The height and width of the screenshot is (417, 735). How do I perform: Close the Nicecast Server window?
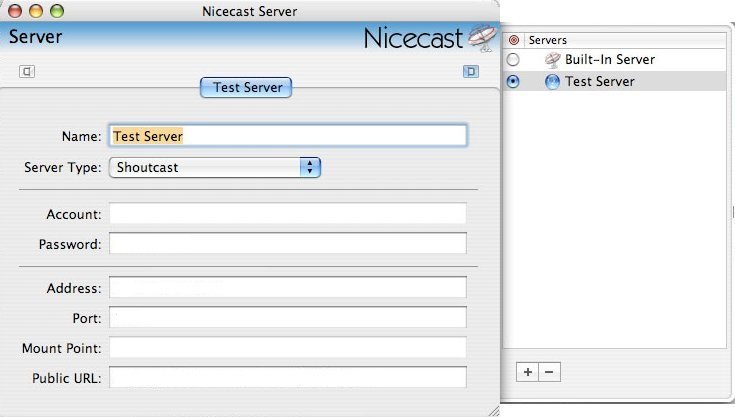pyautogui.click(x=15, y=11)
